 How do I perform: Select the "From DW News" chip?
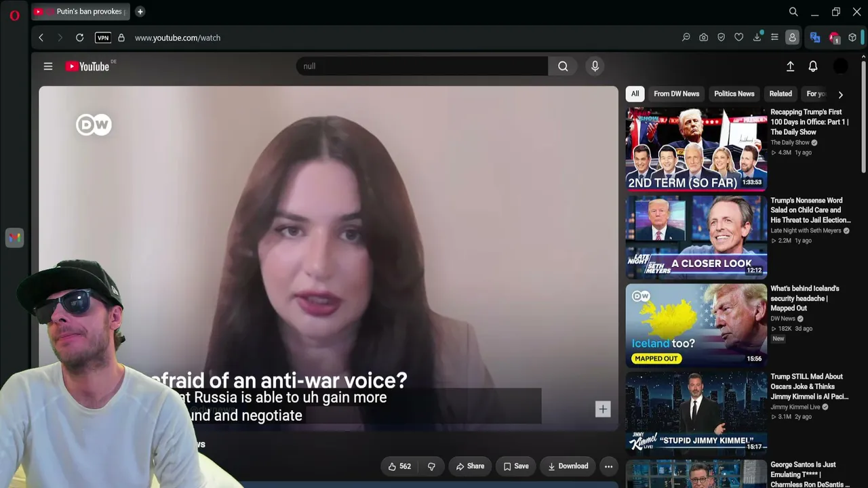point(676,94)
